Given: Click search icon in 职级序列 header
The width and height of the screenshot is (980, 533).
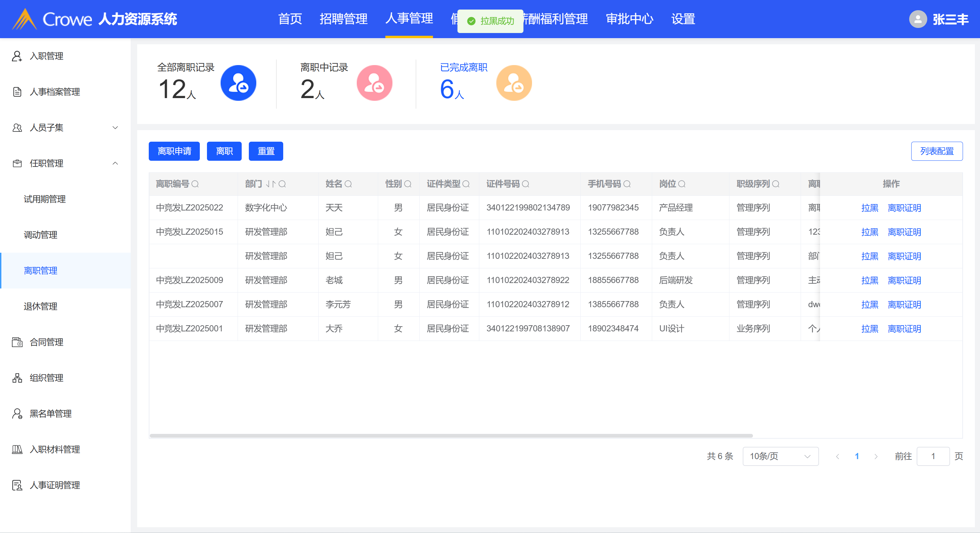Looking at the screenshot, I should click(776, 184).
